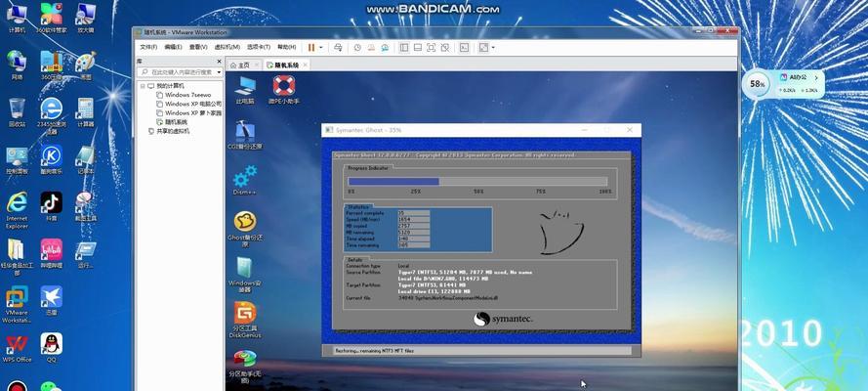Screen dimensions: 868x391
Task: Open 分区助手(无损) icon in guest
Action: (245, 367)
